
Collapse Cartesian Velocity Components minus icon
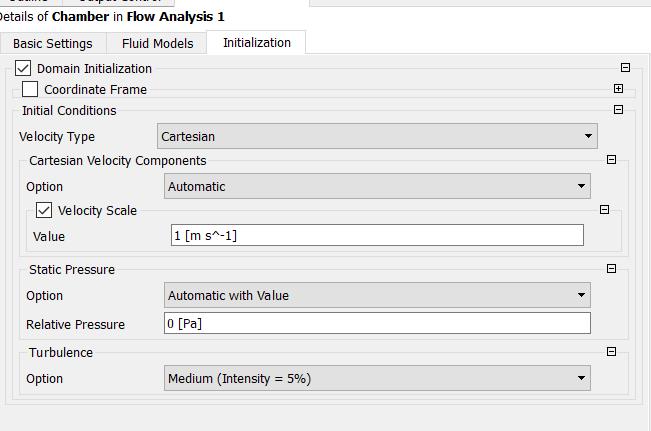tap(611, 160)
